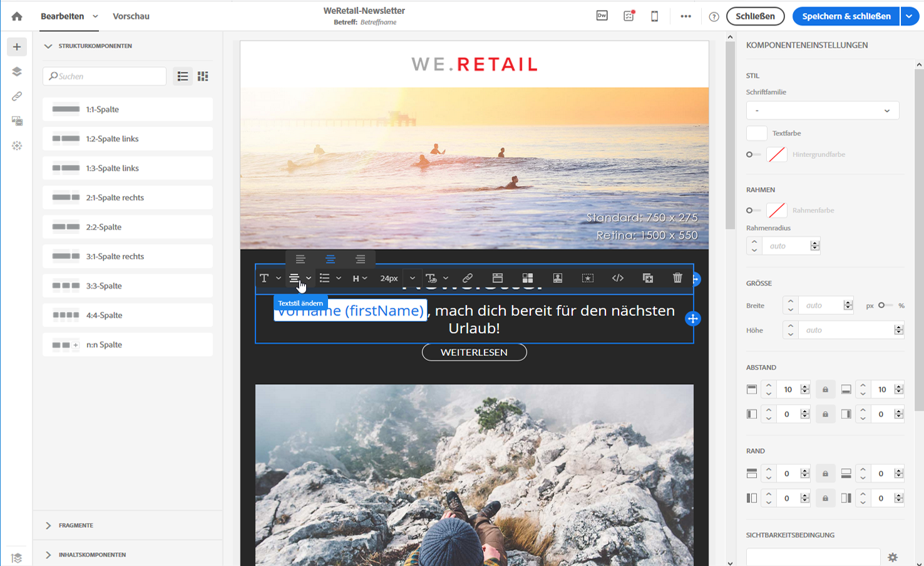
Task: Select the center text alignment option
Action: click(331, 259)
